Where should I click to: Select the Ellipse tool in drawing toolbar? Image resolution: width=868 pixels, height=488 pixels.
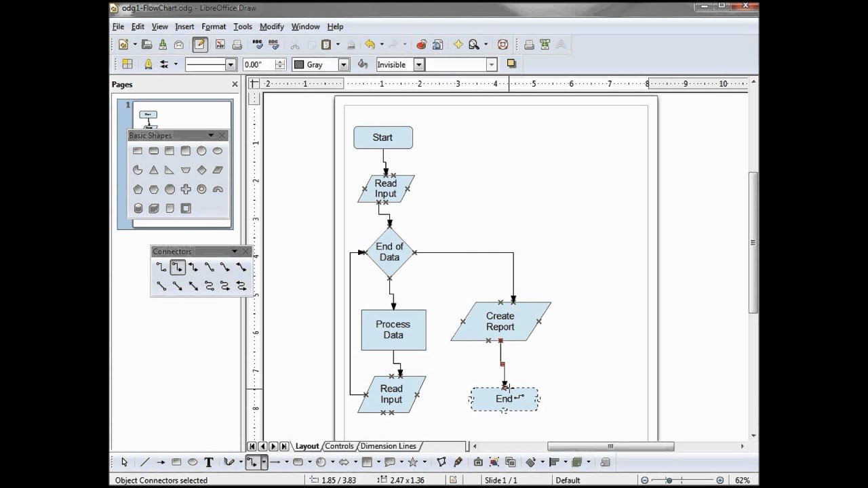[193, 462]
